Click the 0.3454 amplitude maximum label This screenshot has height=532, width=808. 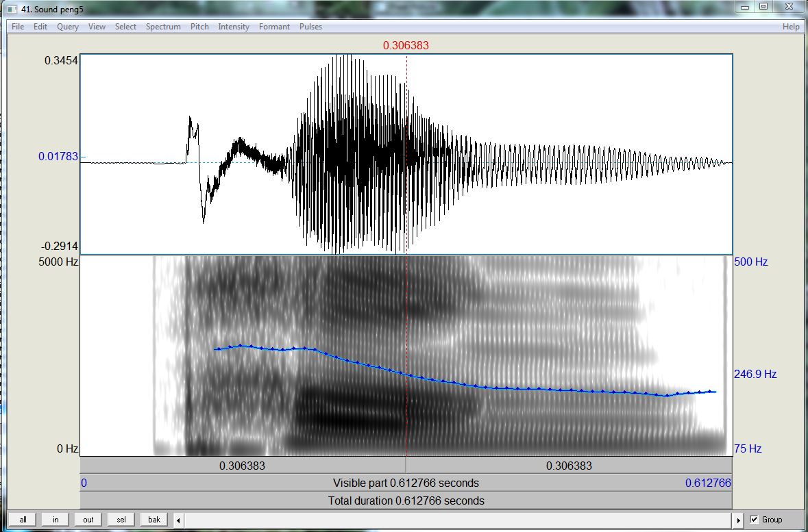[x=61, y=60]
